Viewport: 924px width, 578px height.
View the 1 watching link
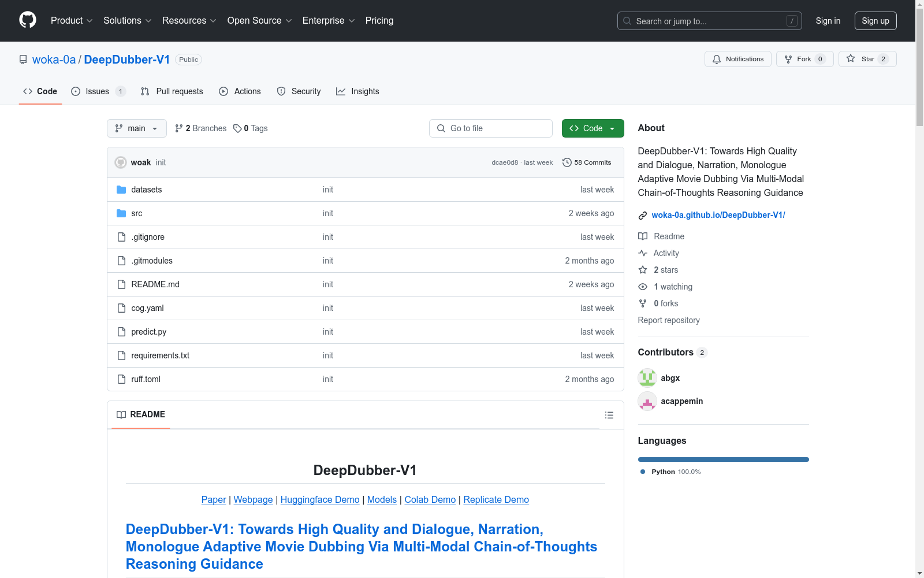point(665,287)
